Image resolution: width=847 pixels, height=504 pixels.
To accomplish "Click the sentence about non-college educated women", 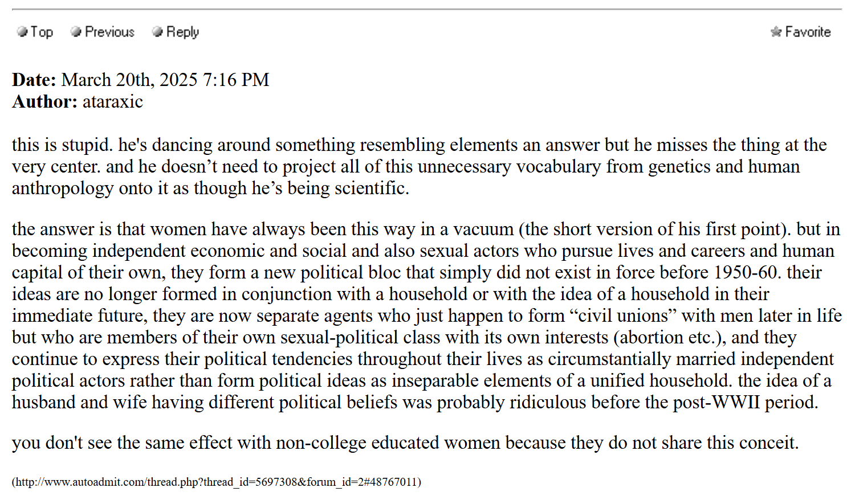I will pyautogui.click(x=405, y=442).
